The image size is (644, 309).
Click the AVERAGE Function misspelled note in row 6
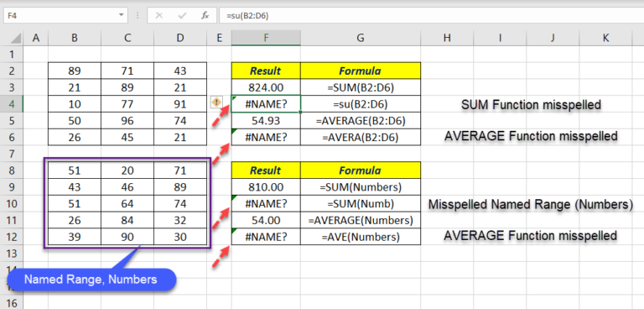tap(531, 136)
